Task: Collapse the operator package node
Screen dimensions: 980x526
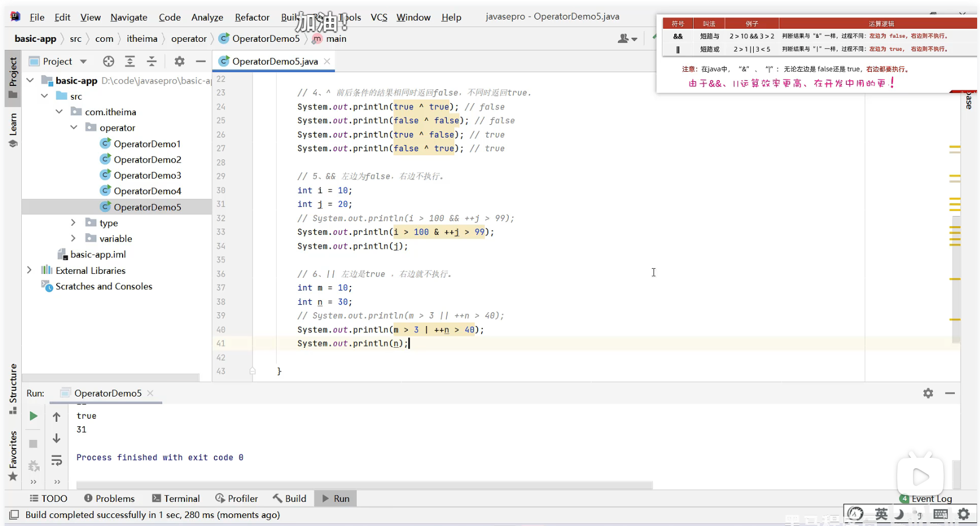Action: (x=73, y=128)
